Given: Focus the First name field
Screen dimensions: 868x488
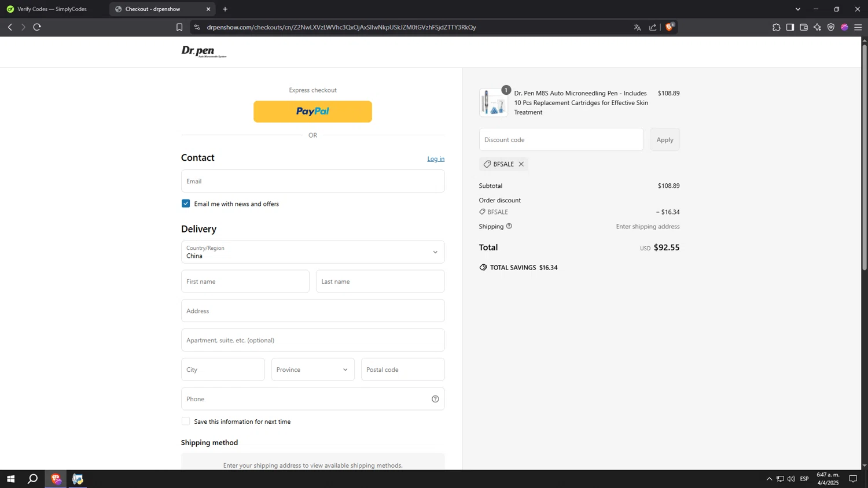Looking at the screenshot, I should coord(245,282).
